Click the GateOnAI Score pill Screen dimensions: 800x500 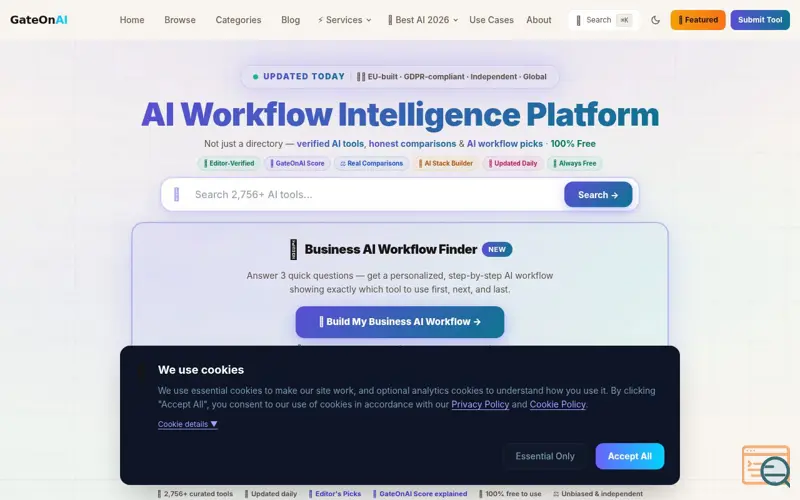[x=297, y=163]
